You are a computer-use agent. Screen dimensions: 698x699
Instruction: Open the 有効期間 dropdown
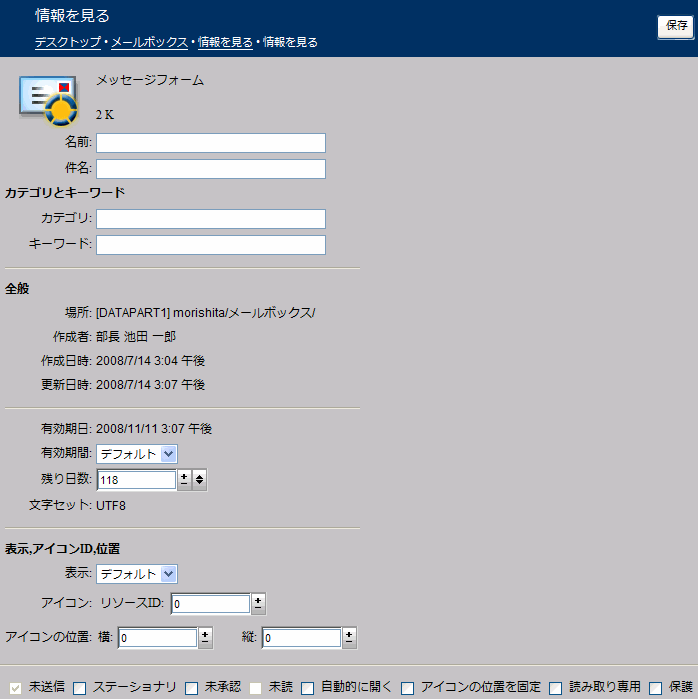click(137, 454)
